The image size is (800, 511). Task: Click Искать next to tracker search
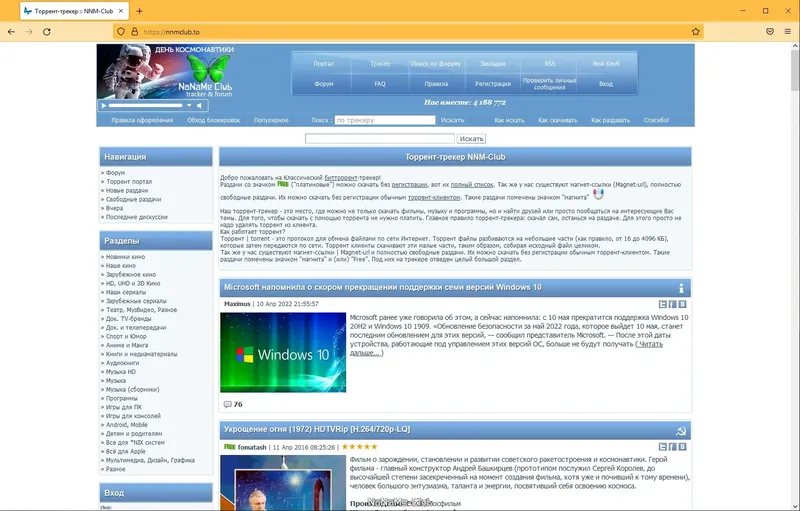coord(453,120)
